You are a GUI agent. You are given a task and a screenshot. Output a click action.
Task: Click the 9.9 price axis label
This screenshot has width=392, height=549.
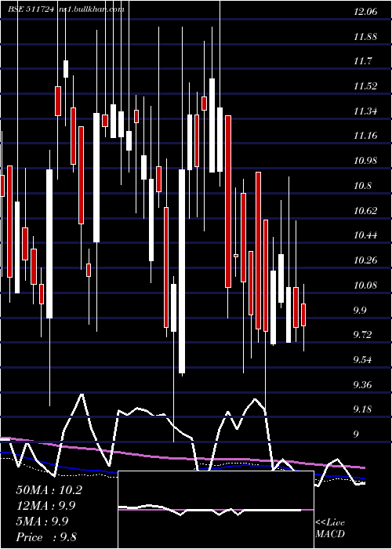click(x=360, y=310)
